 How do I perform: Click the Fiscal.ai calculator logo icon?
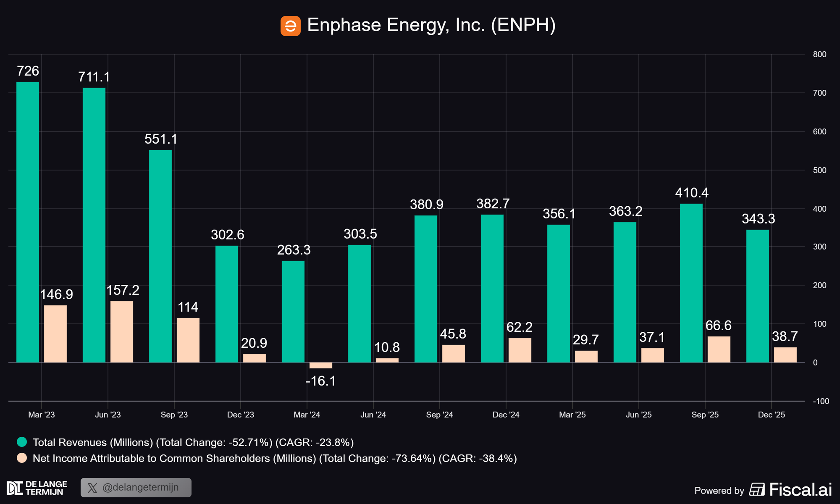coord(757,489)
